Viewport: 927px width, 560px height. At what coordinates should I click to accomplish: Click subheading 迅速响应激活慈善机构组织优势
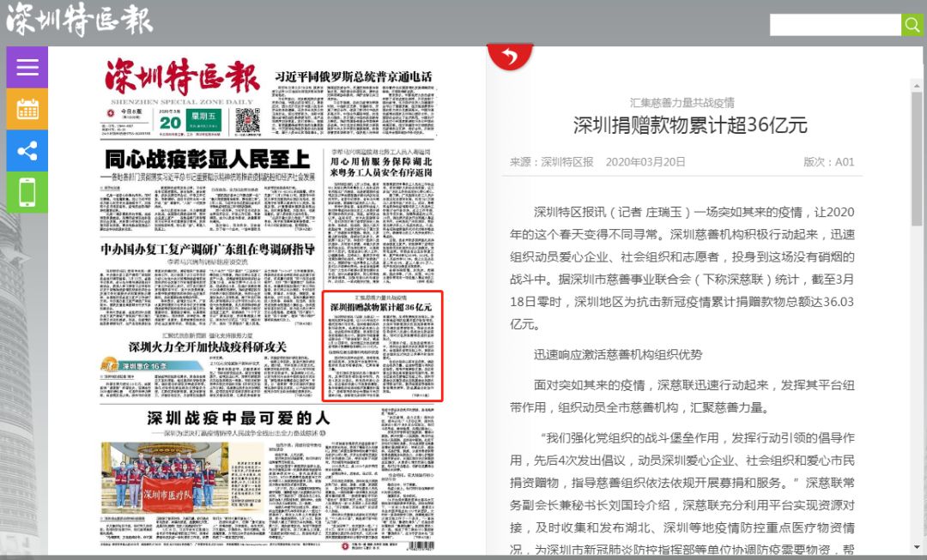click(x=618, y=354)
